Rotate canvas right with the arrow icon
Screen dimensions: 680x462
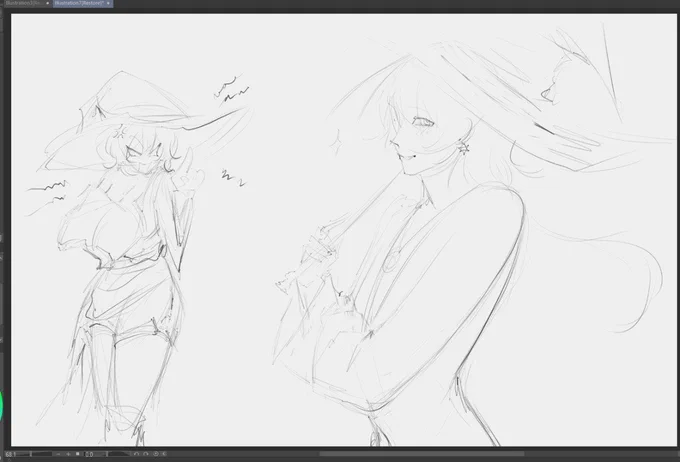pos(145,454)
